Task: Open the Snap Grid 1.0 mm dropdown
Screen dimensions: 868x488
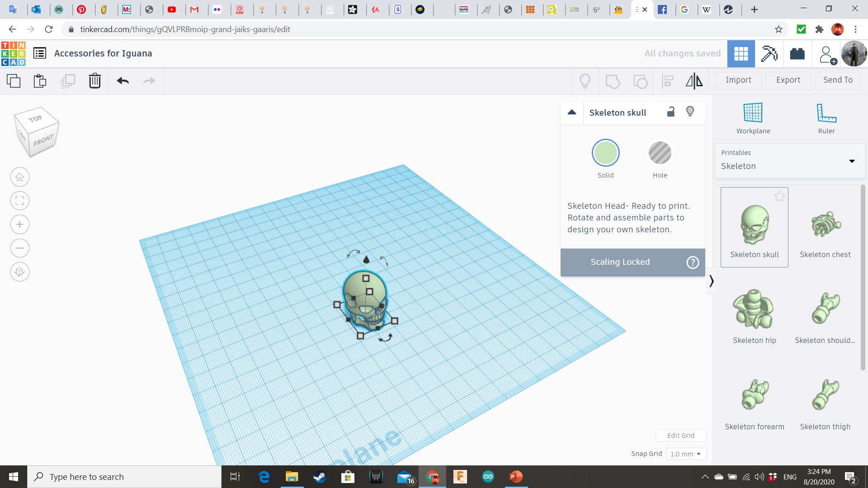Action: (x=685, y=454)
